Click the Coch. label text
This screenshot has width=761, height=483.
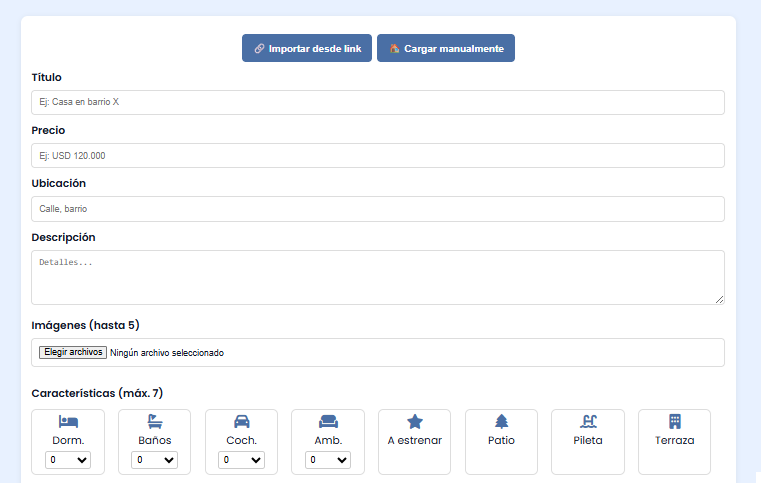(242, 440)
